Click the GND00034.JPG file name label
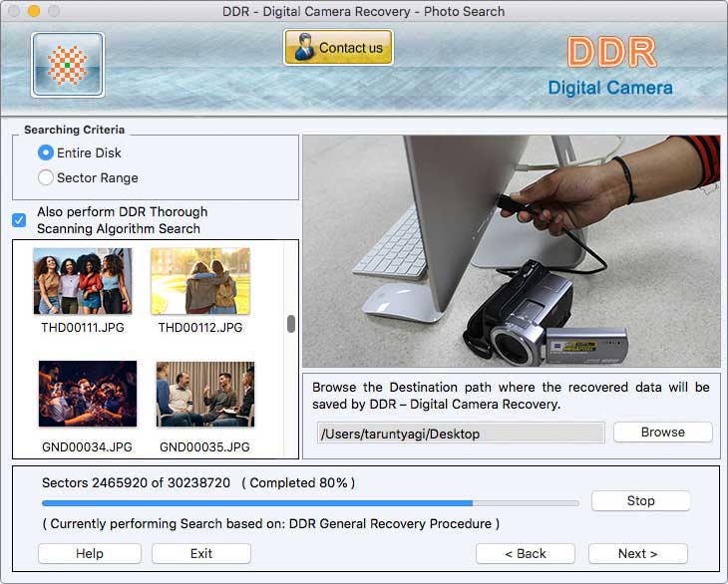The height and width of the screenshot is (584, 728). click(88, 447)
